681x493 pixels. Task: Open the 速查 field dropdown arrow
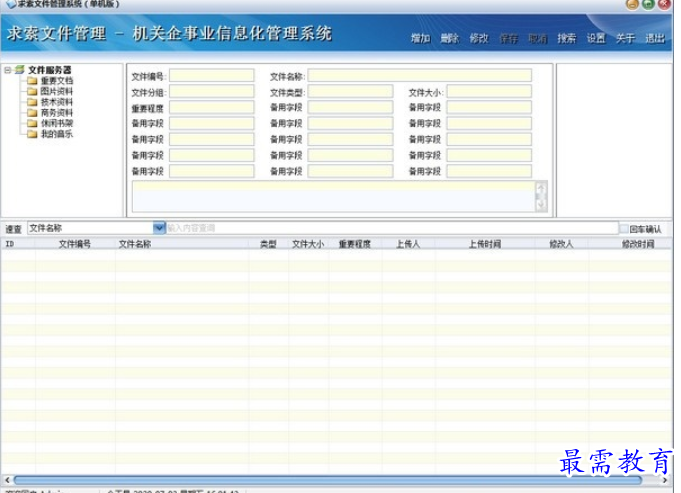click(159, 228)
